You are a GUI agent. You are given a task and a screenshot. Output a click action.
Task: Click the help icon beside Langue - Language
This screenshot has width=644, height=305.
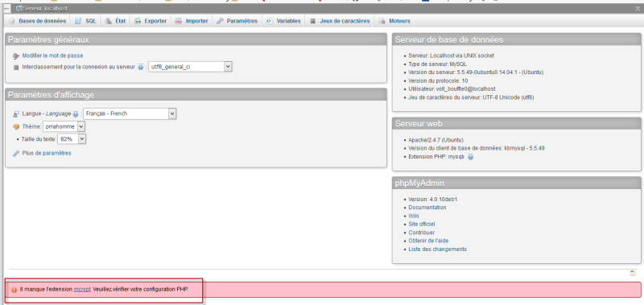click(x=76, y=114)
